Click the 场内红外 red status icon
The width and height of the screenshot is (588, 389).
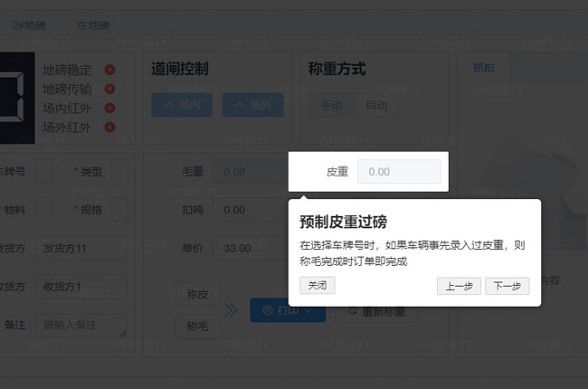(110, 108)
